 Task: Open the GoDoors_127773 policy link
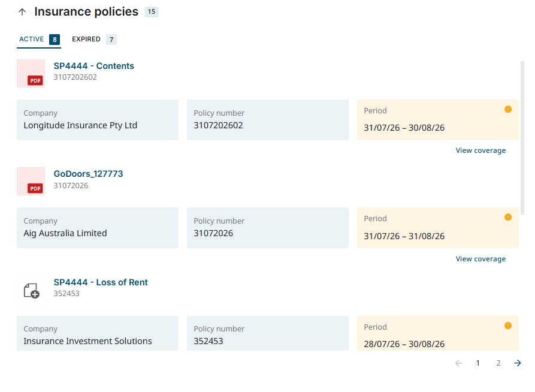tap(89, 174)
